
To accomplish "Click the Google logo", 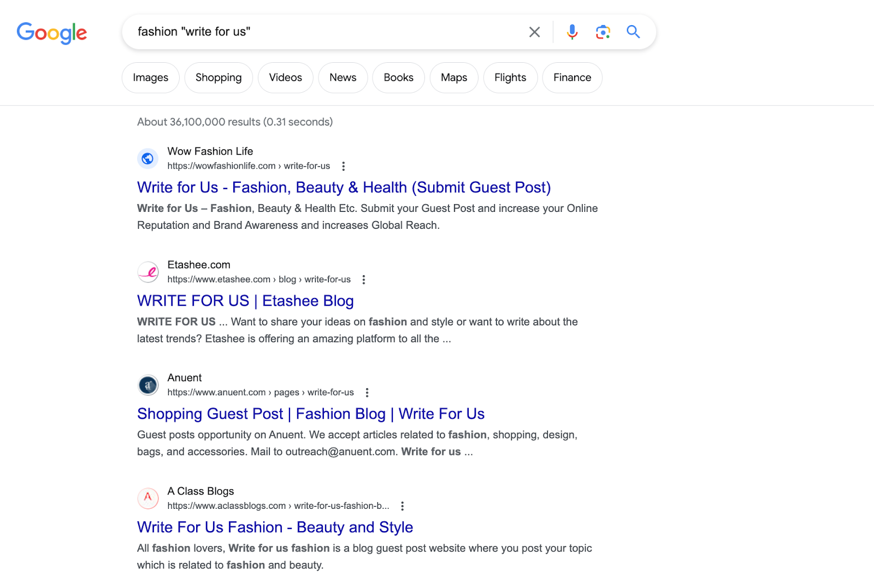I will [52, 33].
